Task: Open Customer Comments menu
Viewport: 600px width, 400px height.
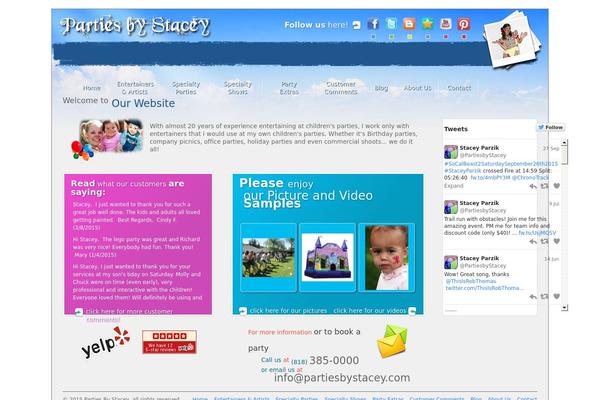Action: pyautogui.click(x=341, y=88)
